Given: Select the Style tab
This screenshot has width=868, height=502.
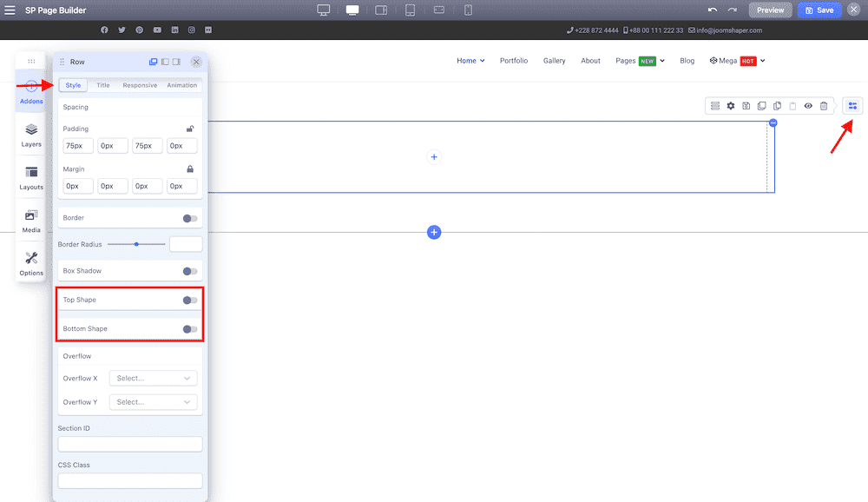Looking at the screenshot, I should (73, 85).
